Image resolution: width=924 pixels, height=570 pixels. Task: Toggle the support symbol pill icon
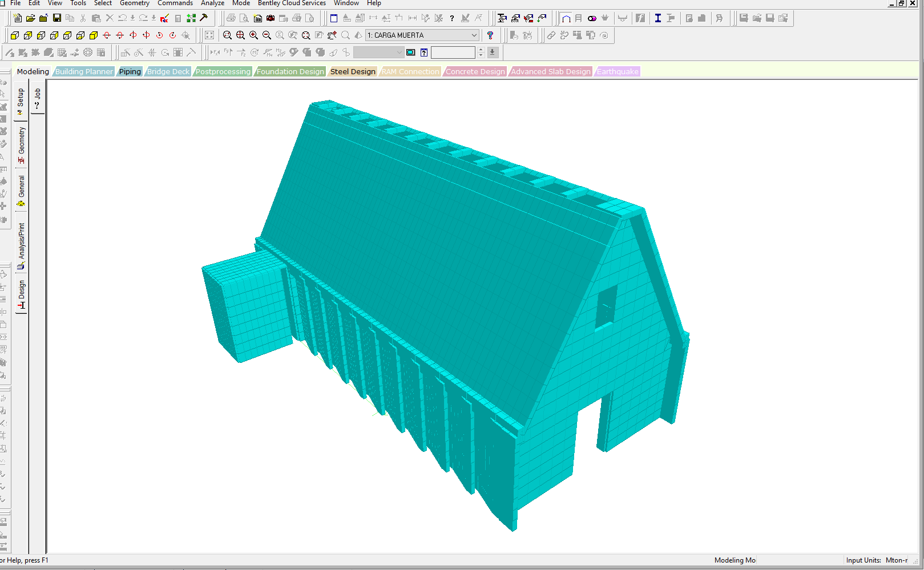click(592, 18)
